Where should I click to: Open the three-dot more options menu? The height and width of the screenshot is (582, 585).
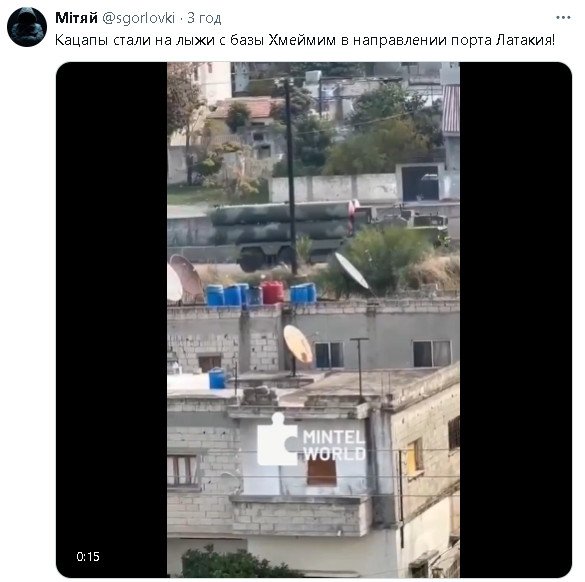pyautogui.click(x=563, y=18)
